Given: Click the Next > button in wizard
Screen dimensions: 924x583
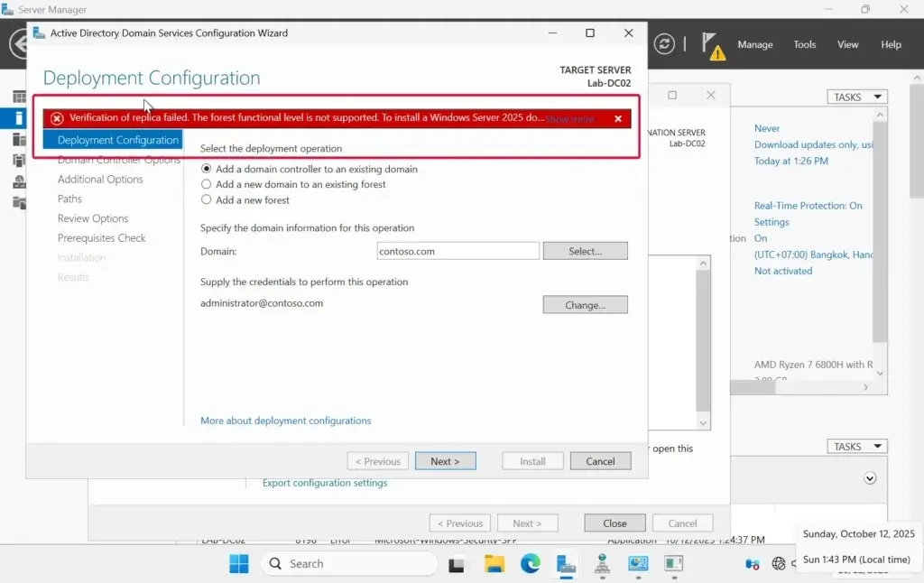Looking at the screenshot, I should [445, 461].
